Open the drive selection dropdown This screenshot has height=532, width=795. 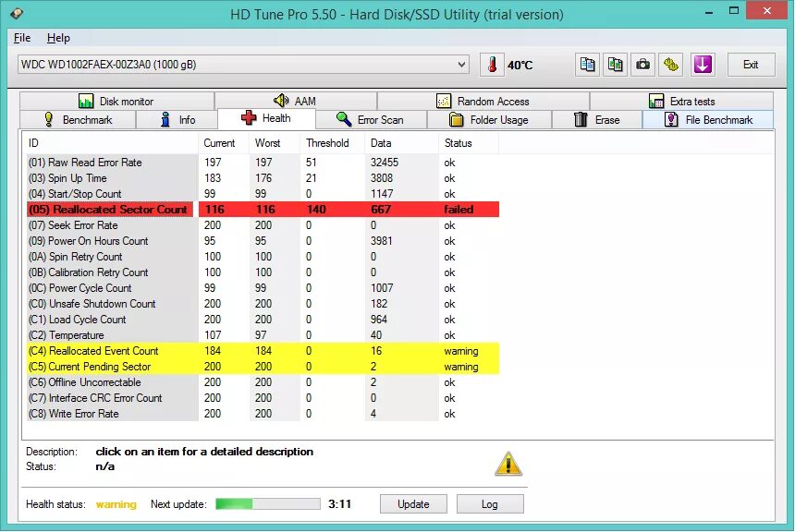243,65
